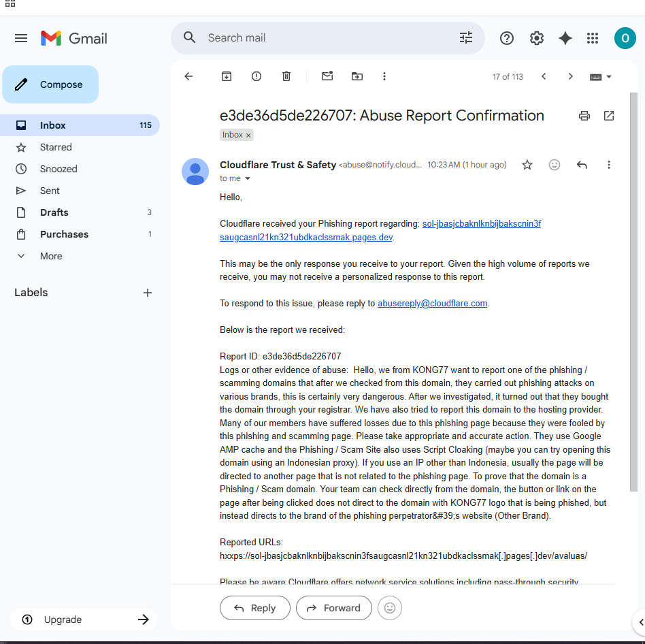
Task: Open the Sent folder
Action: tap(80, 191)
